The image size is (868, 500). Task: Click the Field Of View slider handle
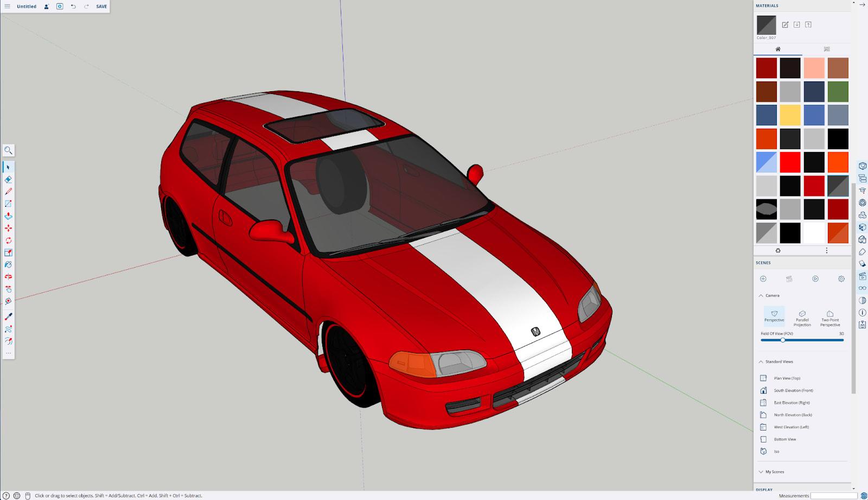(783, 340)
